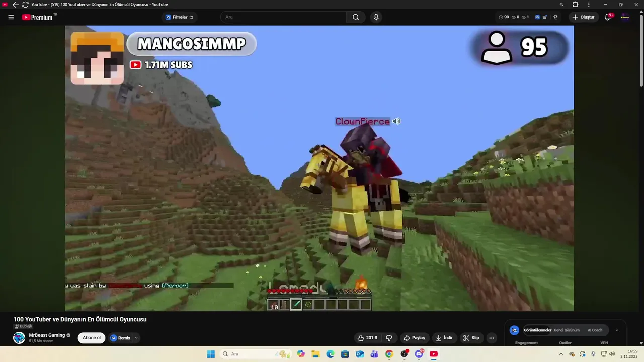Click the taskbar Ara search box
Viewport: 644px width, 362px height.
click(256, 354)
